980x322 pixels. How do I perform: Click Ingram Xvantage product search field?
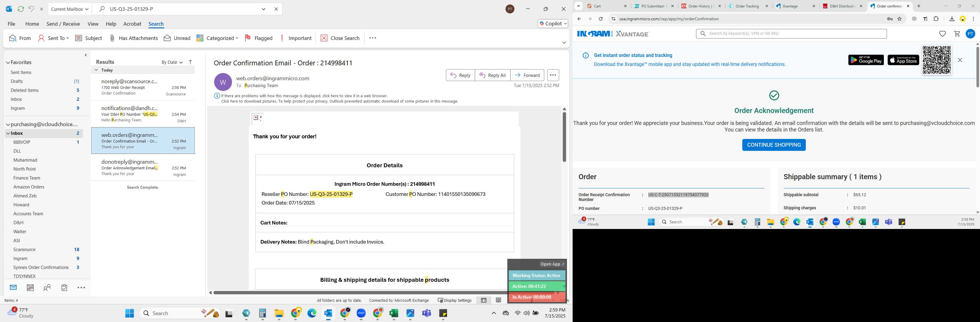click(791, 33)
